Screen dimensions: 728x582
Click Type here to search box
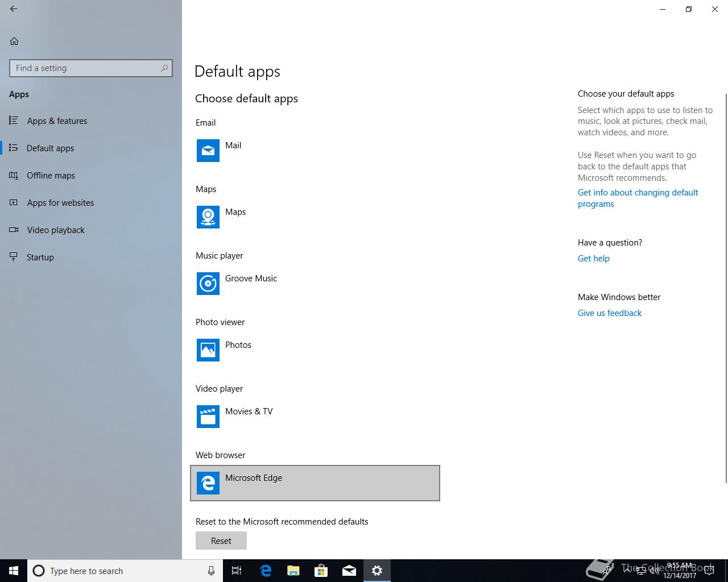pos(125,571)
